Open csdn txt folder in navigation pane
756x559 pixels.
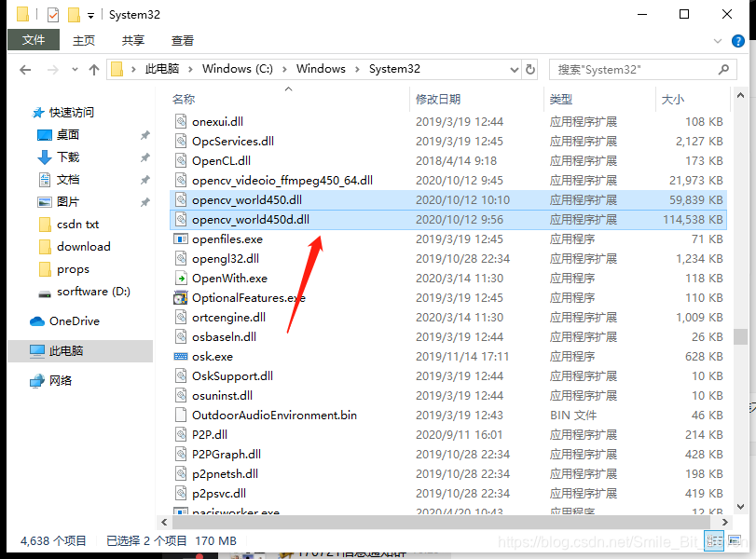pyautogui.click(x=77, y=225)
